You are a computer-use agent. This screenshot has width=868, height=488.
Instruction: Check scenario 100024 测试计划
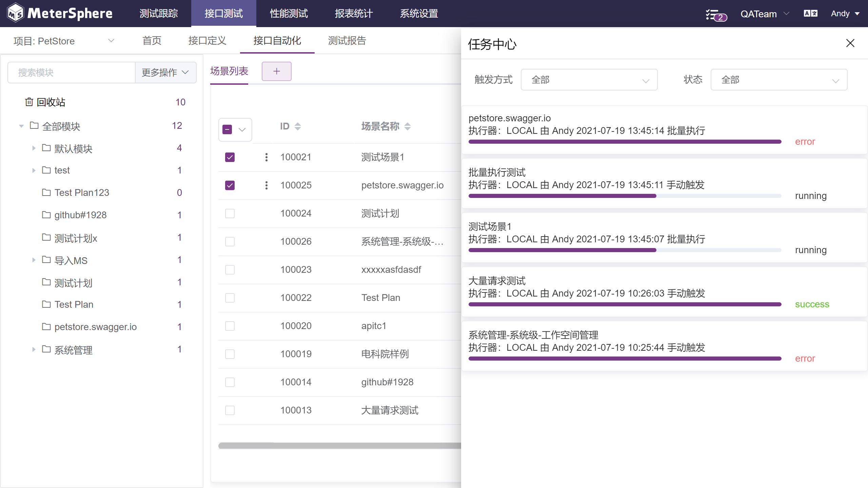coord(230,213)
